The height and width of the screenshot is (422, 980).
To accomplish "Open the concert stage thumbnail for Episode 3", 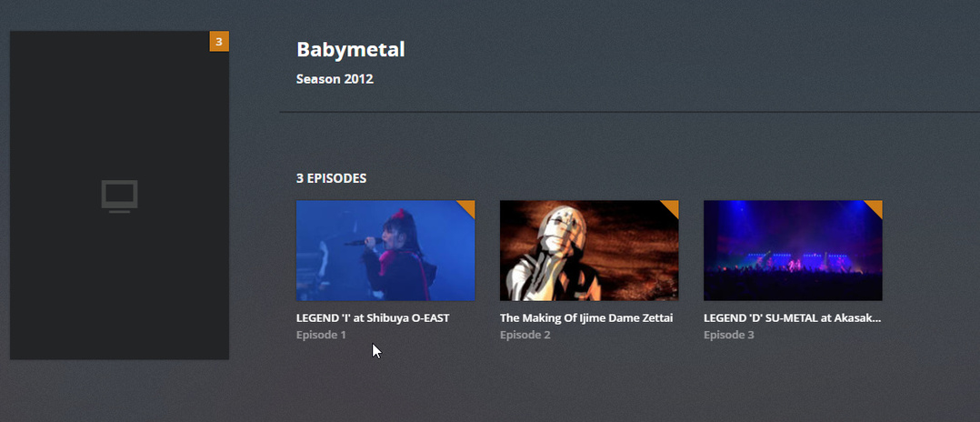I will coord(793,251).
